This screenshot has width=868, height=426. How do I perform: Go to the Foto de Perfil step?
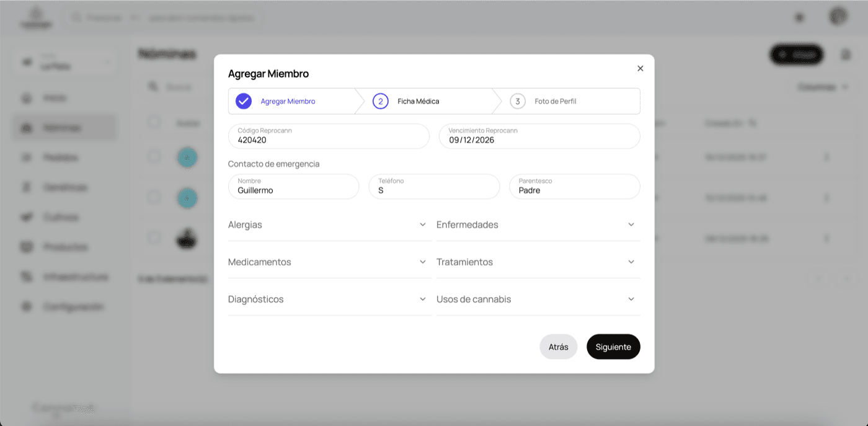click(x=555, y=101)
